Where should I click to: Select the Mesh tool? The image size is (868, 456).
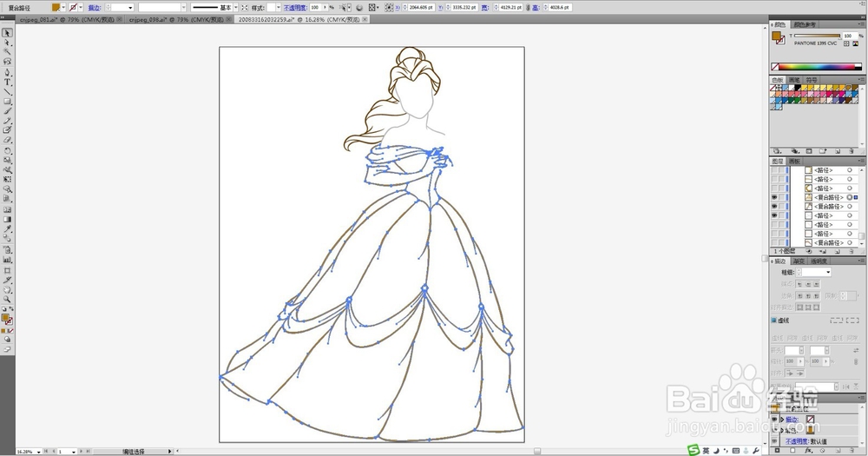tap(7, 210)
